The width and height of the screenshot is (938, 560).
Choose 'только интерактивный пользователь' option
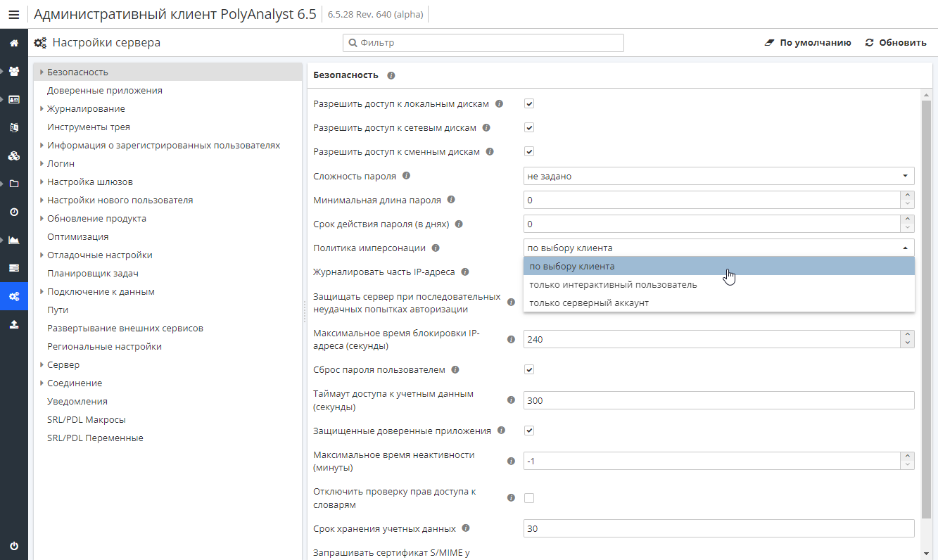[x=718, y=285]
